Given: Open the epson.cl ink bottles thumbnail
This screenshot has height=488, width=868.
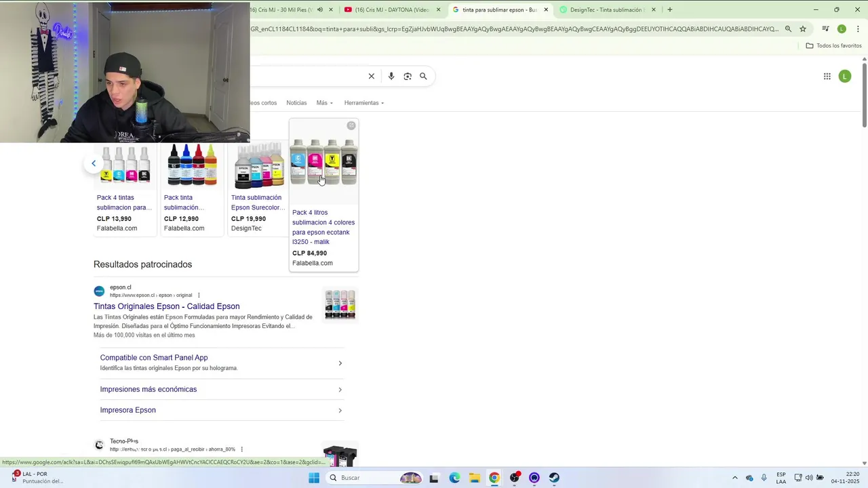Looking at the screenshot, I should [x=340, y=304].
